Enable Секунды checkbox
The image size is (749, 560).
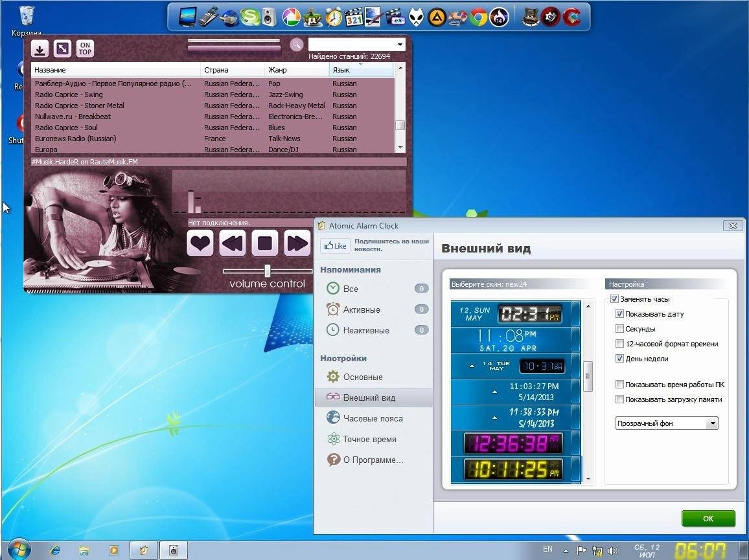coord(619,328)
